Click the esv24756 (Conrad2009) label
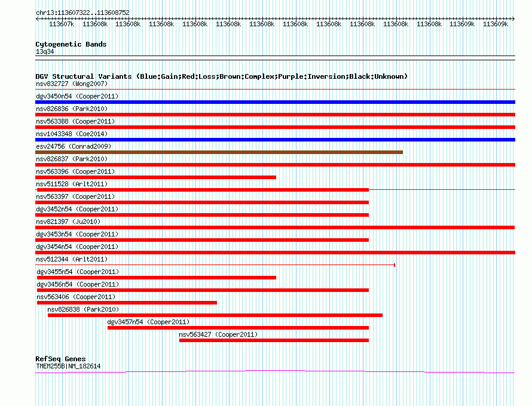Image resolution: width=532 pixels, height=406 pixels. pos(74,146)
